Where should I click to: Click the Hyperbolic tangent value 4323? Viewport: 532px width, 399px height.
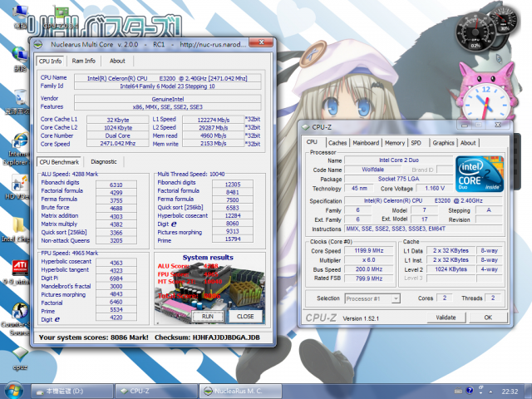116,271
